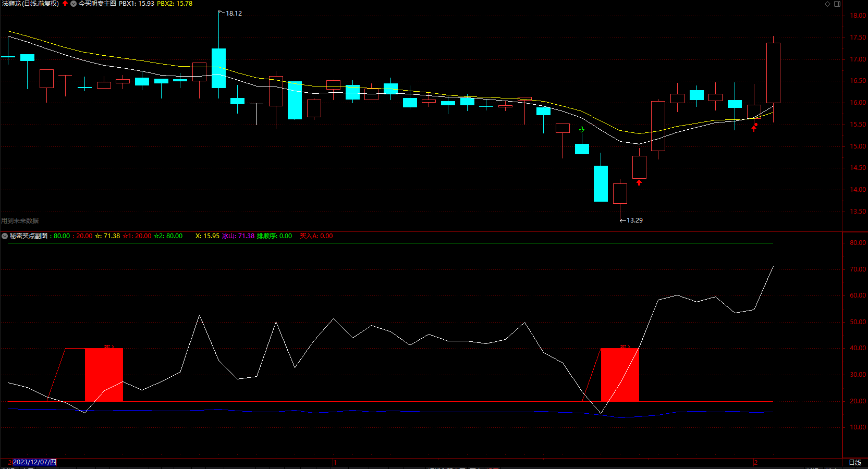Click the green down-arrow signal marker on the chart

coord(582,130)
